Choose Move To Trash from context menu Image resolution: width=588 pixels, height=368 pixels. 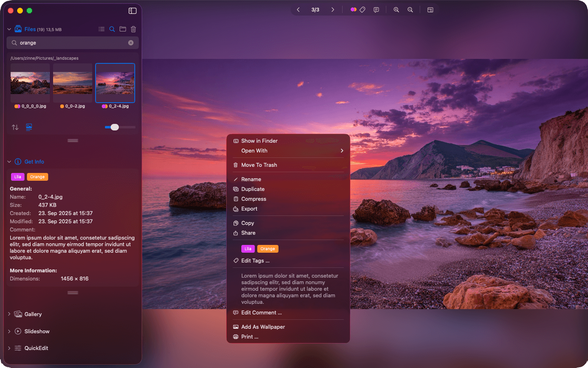point(259,165)
